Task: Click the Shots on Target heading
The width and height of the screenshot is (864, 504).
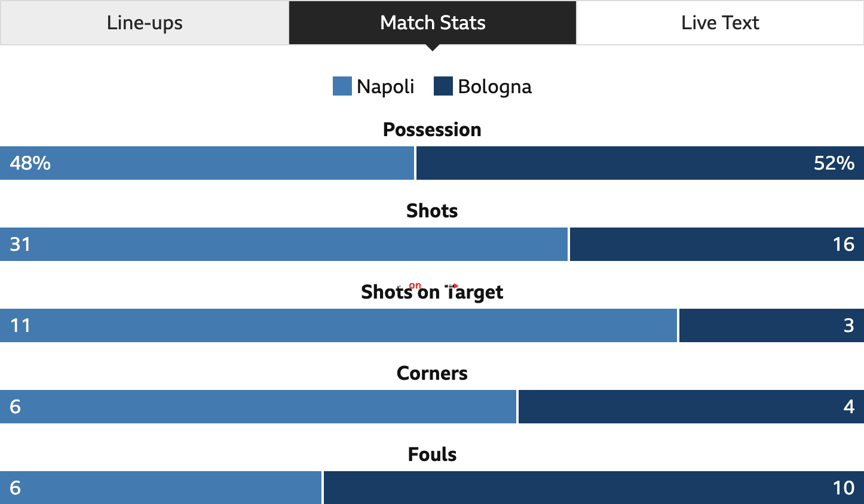Action: (x=432, y=292)
